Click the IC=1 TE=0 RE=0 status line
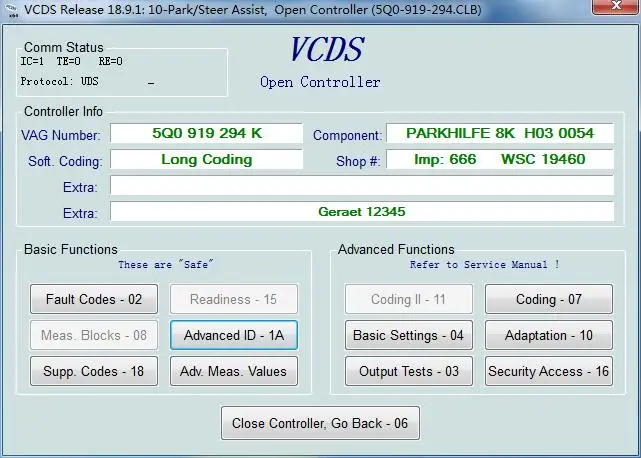Viewport: 641px width, 458px height. 72,61
